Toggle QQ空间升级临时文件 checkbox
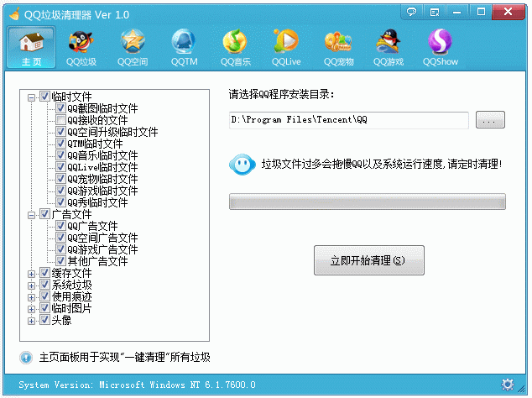Image resolution: width=532 pixels, height=398 pixels. point(60,132)
